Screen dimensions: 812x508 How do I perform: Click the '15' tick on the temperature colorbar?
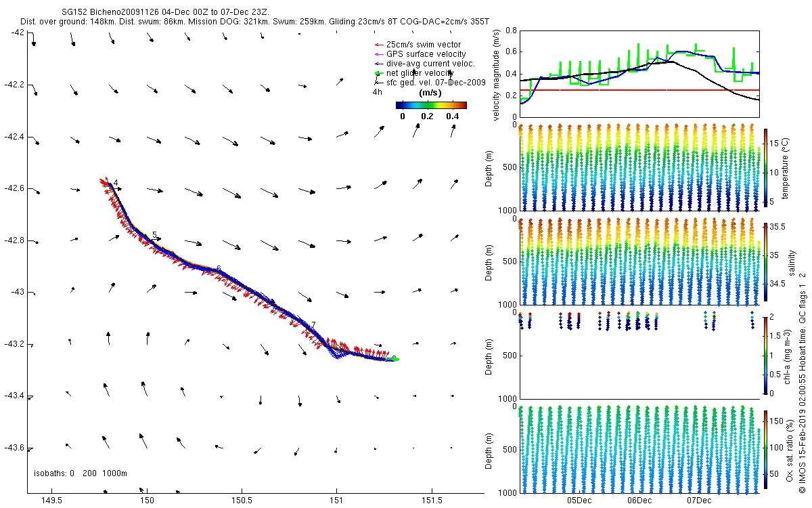[x=775, y=143]
